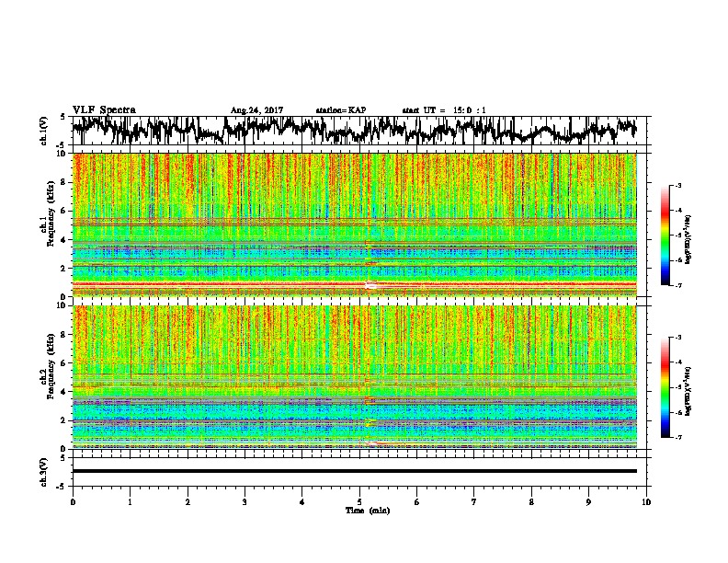The image size is (728, 563).
Task: Click the ch.2 spectrogram color scale bar
Action: (x=665, y=387)
